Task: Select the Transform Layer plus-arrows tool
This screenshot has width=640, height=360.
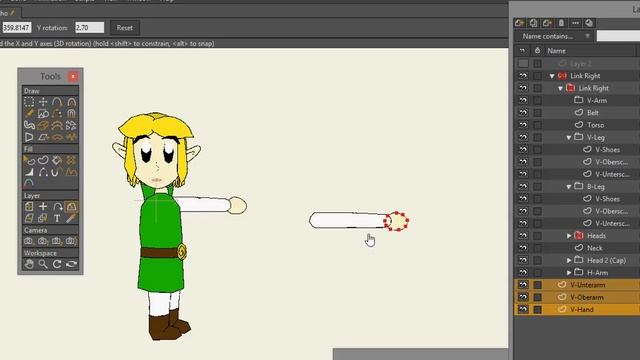Action: 43,207
